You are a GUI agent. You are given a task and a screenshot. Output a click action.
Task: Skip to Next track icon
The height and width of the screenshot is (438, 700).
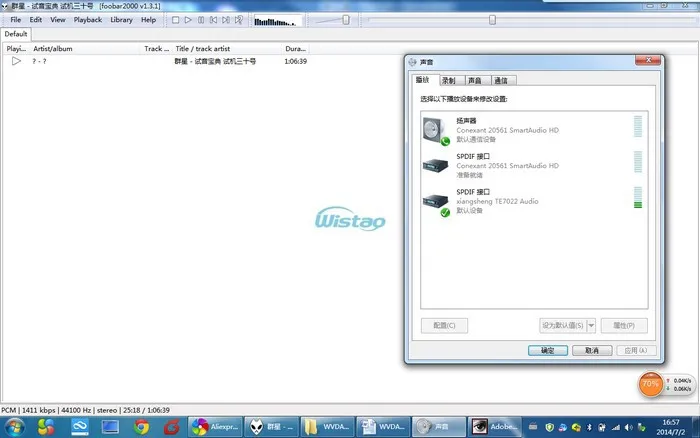point(226,20)
